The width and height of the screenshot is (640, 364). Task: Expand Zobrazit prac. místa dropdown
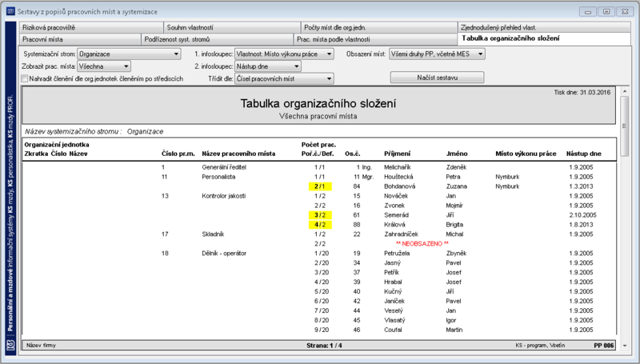104,66
